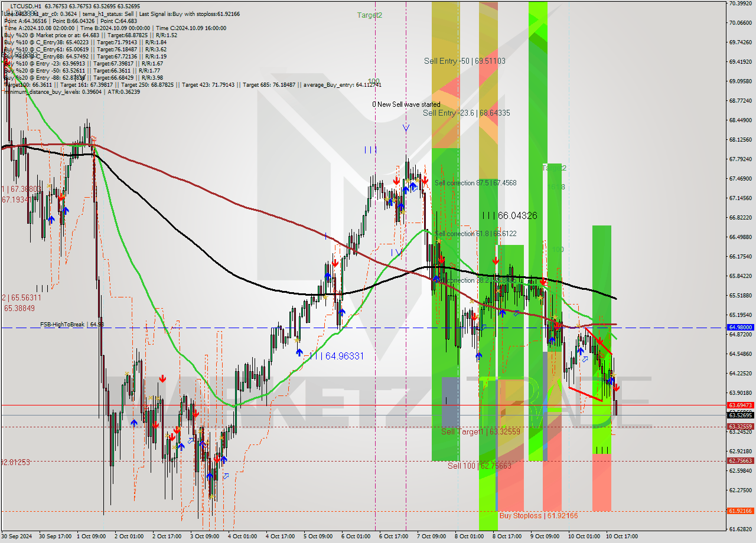Click the '10 Oct 17:00' time label
The height and width of the screenshot is (543, 756).
621,536
